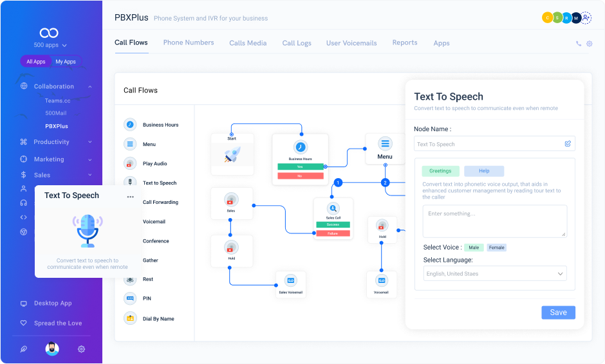Click the Play Audio node icon

tap(130, 163)
